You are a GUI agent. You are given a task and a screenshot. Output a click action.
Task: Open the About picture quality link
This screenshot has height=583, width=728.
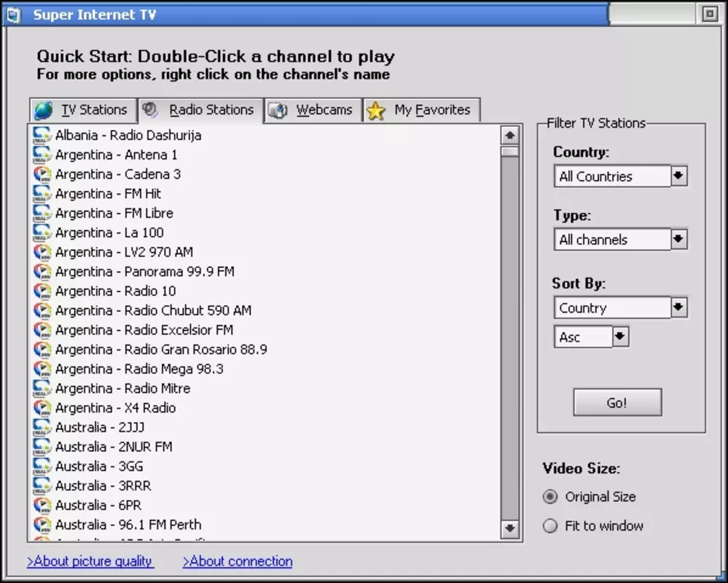click(90, 561)
